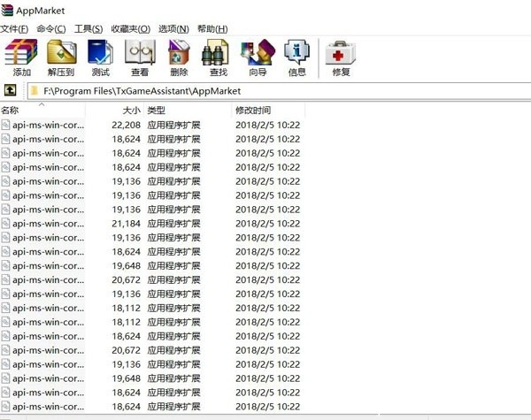Open the 收藏夹(O) favorites menu

click(x=131, y=29)
